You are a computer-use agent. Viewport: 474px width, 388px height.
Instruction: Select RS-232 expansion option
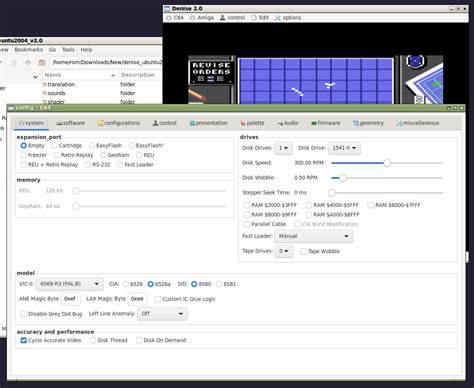tap(88, 165)
